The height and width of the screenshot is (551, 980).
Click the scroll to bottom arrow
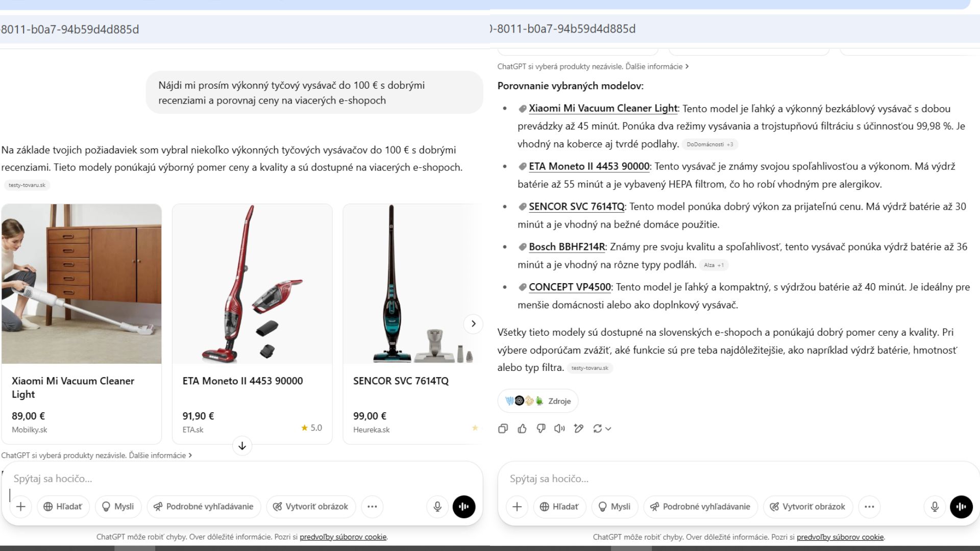click(x=242, y=446)
